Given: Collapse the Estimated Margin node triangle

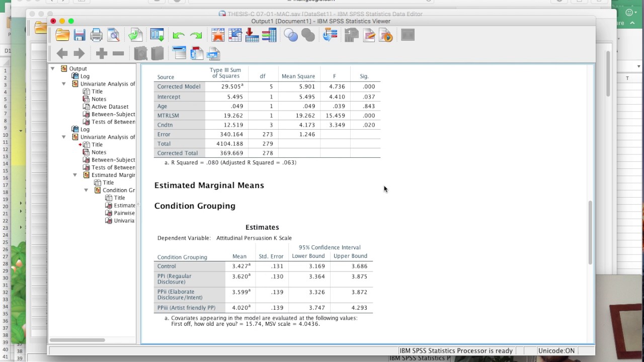Looking at the screenshot, I should [74, 175].
